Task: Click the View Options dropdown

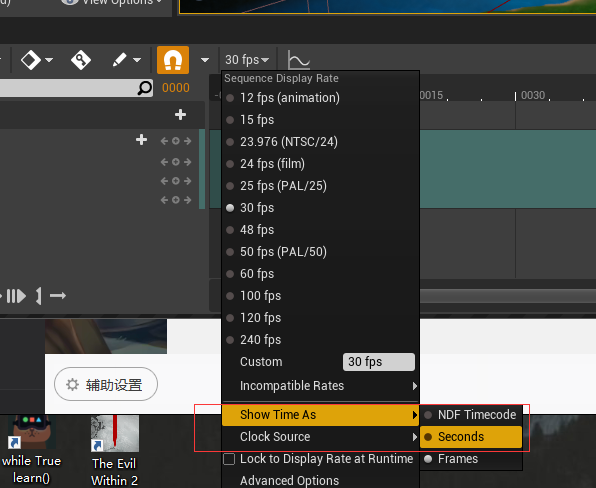Action: pos(112,2)
